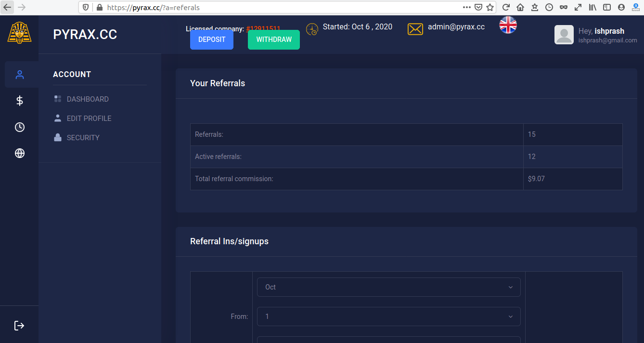Click the 'Your Referrals' heading
The height and width of the screenshot is (343, 644).
click(218, 83)
